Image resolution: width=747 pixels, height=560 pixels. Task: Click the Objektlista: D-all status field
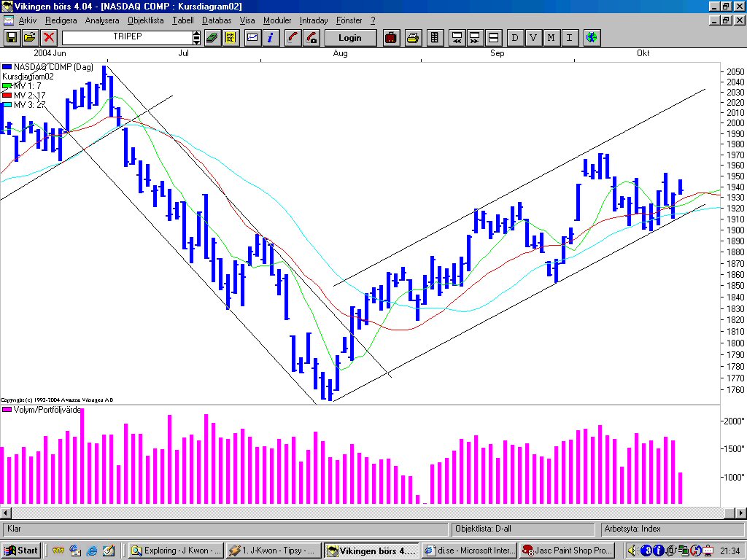[522, 529]
